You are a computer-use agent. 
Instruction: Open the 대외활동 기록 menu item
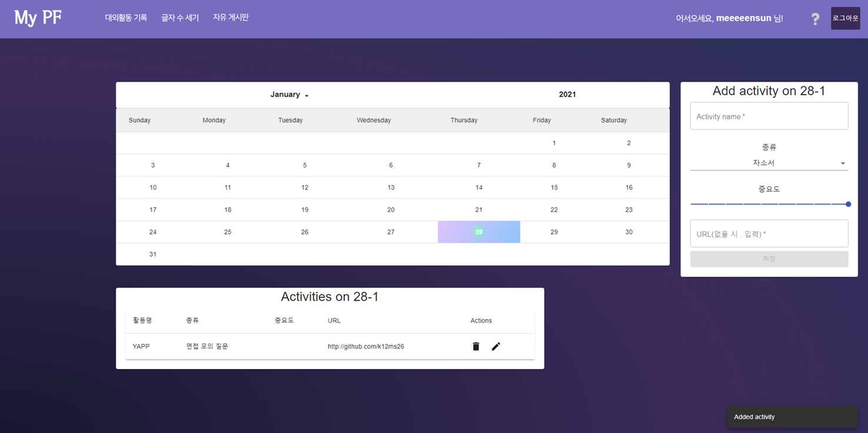(126, 18)
